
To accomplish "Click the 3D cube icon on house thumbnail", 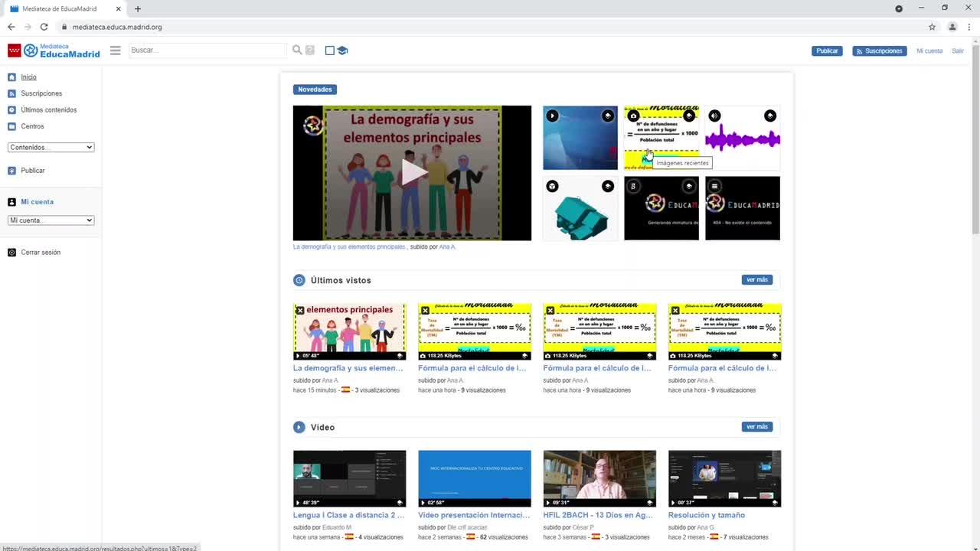I will coord(552,186).
